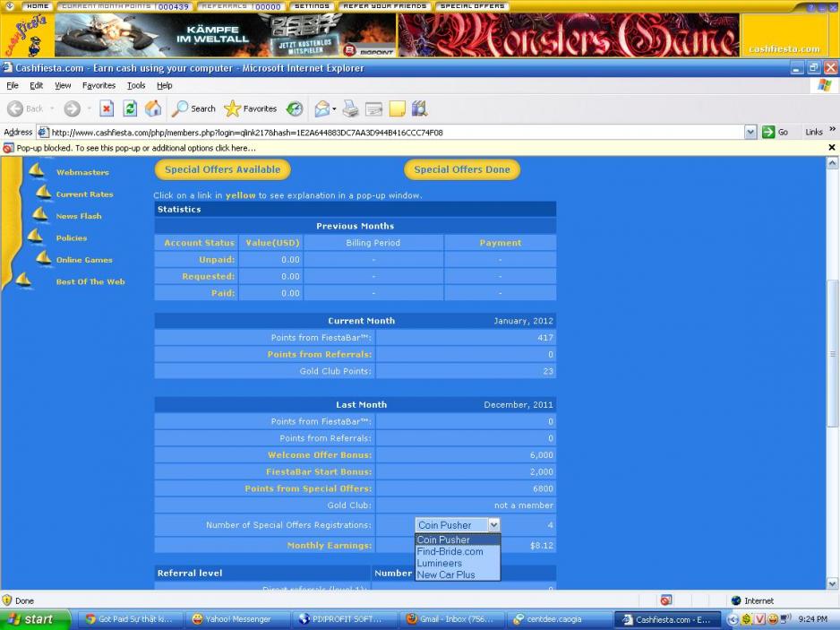Open Mail button dropdown arrow
Image resolution: width=840 pixels, height=630 pixels.
click(x=334, y=108)
